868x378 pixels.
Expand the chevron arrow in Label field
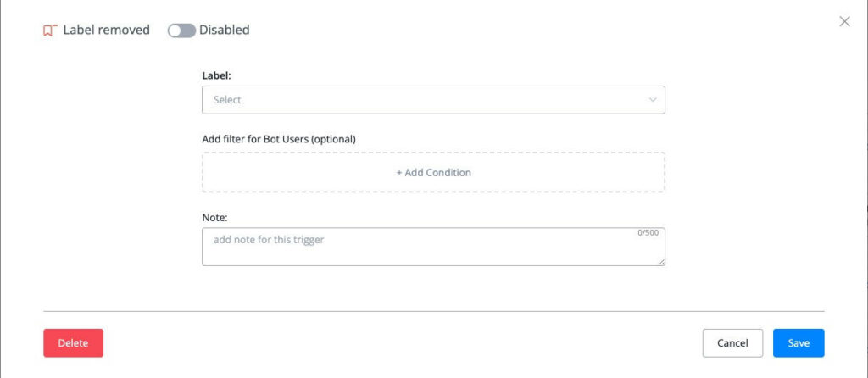pos(653,100)
